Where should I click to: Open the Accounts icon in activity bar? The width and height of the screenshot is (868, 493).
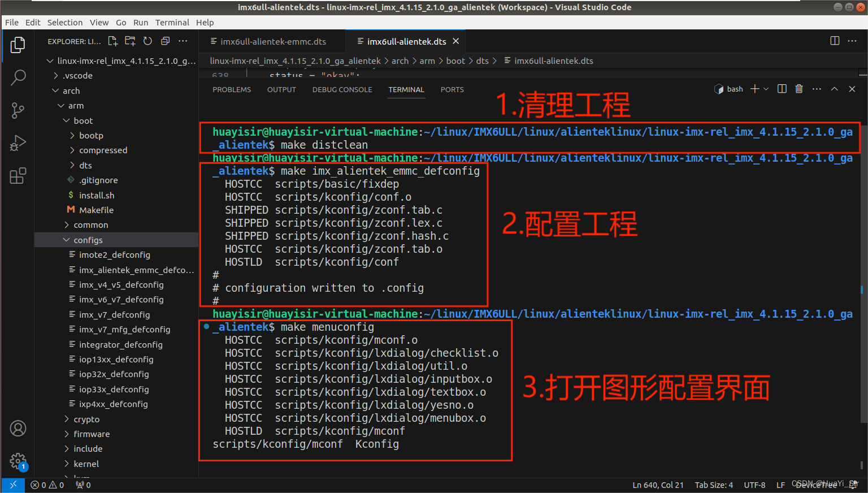(18, 429)
